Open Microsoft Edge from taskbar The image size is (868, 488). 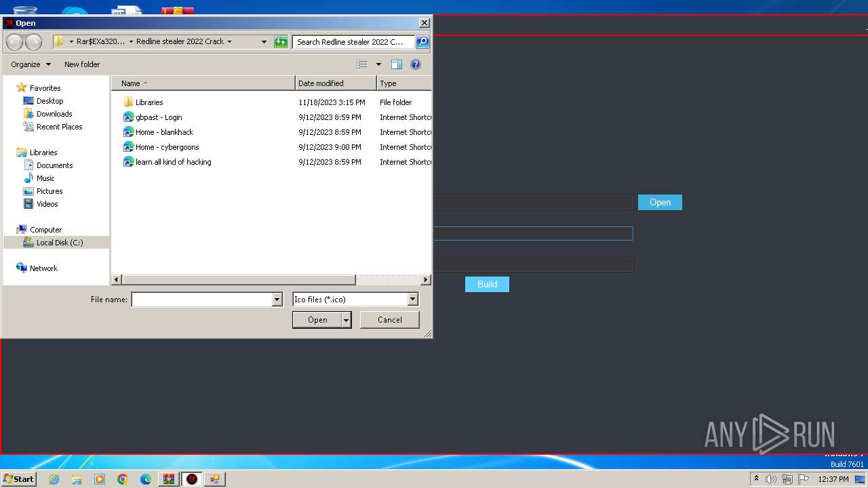point(146,479)
